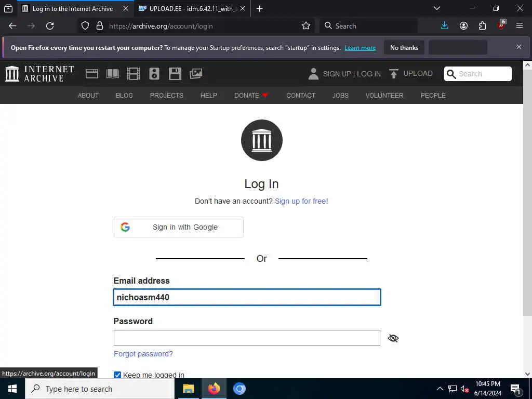Click the Google G logo
532x399 pixels.
pyautogui.click(x=125, y=227)
